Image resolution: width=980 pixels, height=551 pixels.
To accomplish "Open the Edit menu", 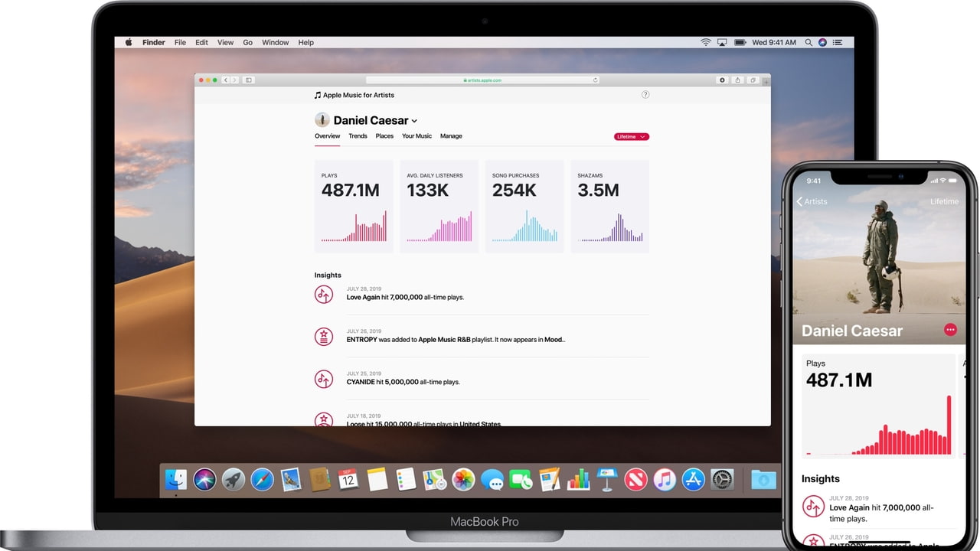I will (x=201, y=43).
